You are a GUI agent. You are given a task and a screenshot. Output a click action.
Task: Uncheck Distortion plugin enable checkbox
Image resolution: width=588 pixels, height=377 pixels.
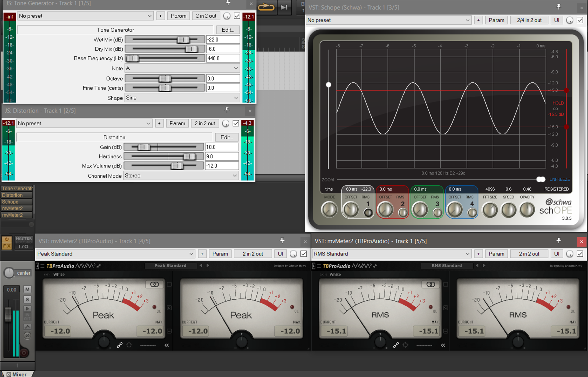tap(236, 123)
